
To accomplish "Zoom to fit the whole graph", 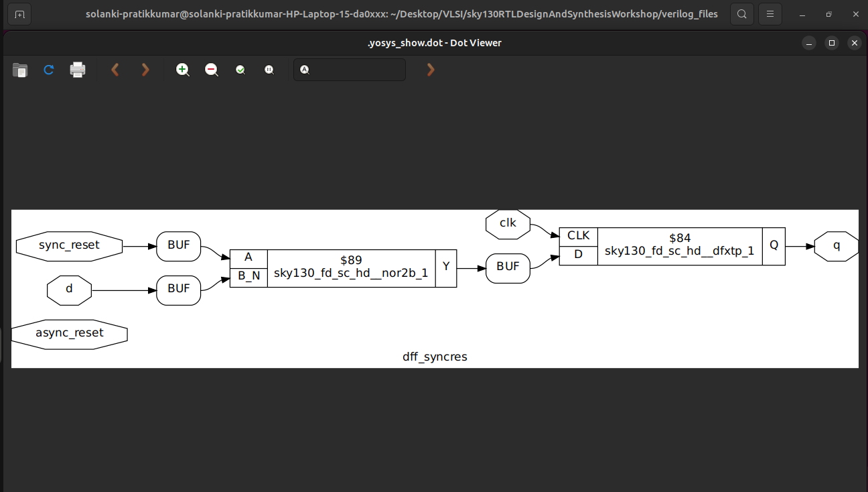I will coord(240,70).
